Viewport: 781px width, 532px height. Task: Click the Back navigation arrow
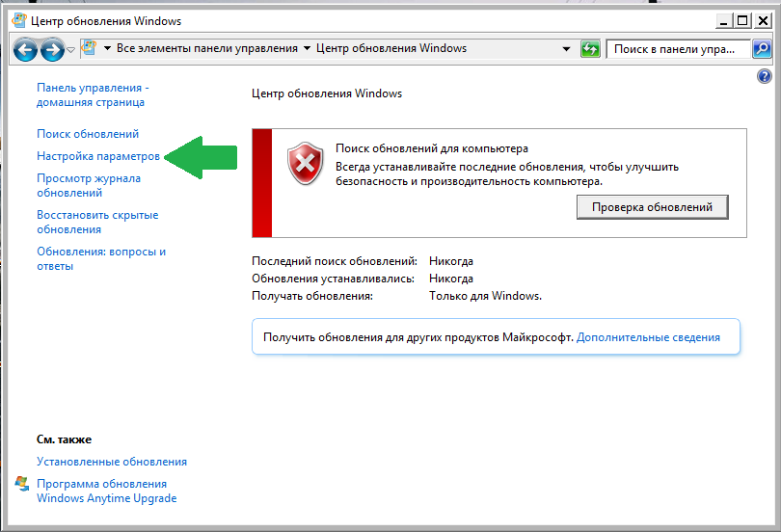[25, 50]
